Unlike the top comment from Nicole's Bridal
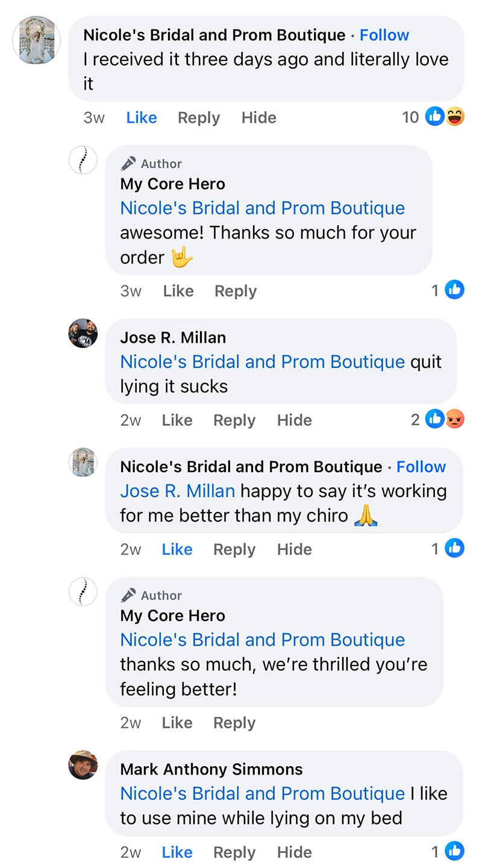Viewport: 482px width, 868px height. pos(142,117)
